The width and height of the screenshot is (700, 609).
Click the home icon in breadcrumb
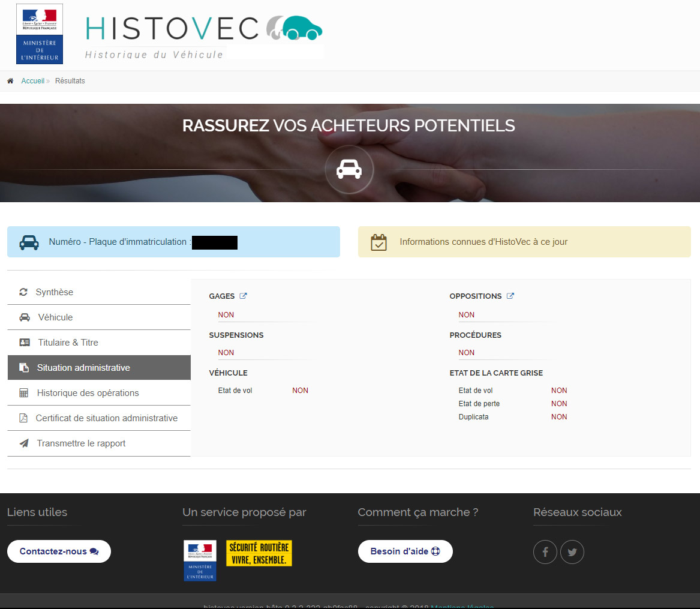pyautogui.click(x=10, y=81)
